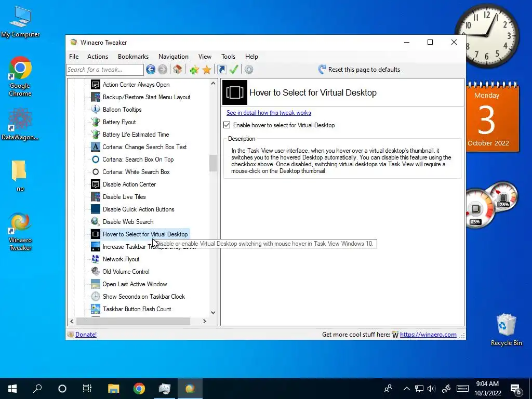Open Google Chrome desktop shortcut
This screenshot has width=532, height=399.
[20, 76]
